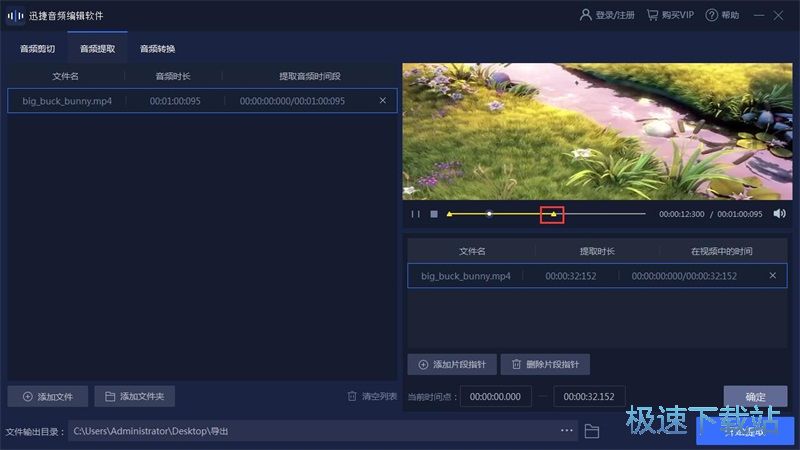
Task: Delete the segment row with X
Action: pos(772,276)
